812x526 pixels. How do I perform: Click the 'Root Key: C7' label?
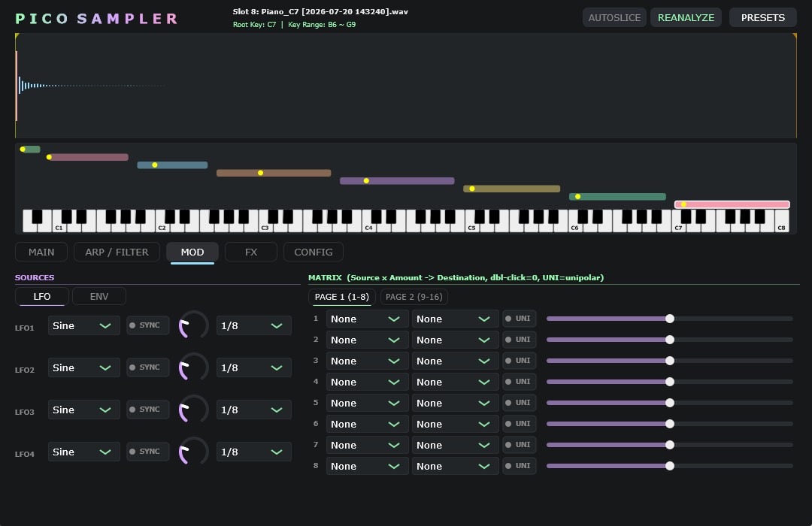click(x=254, y=24)
